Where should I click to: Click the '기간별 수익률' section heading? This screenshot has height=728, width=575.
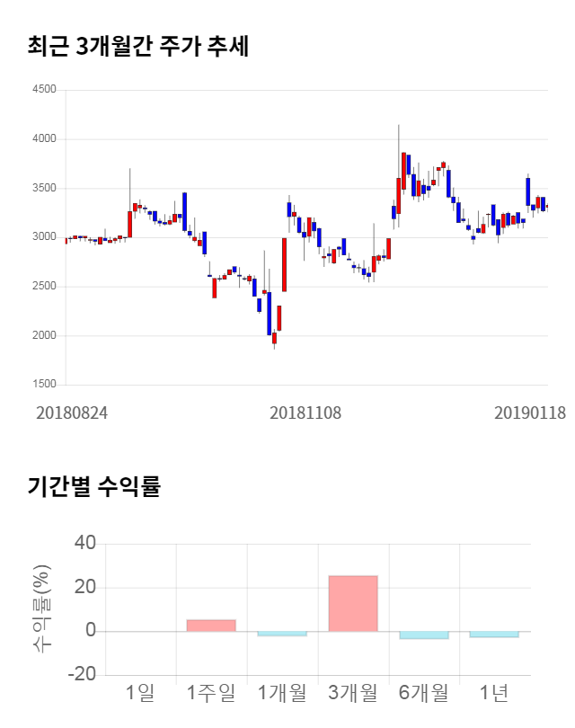click(93, 488)
